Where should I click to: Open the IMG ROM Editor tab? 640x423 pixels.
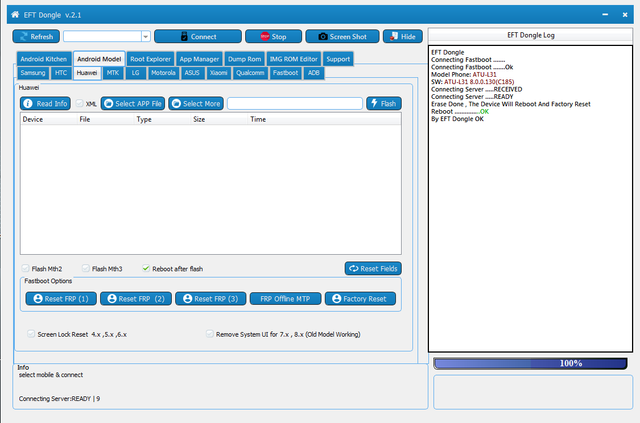[293, 59]
